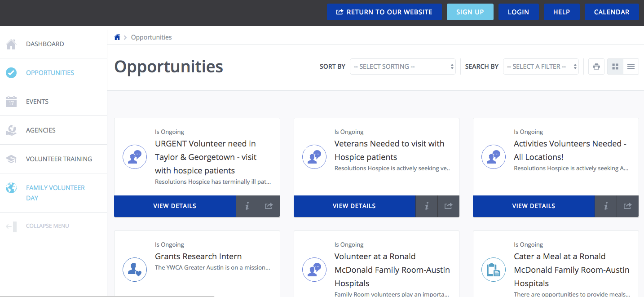Open URGENT Volunteer need in Taylor title
Viewport: 644px width, 297px height.
tap(206, 157)
